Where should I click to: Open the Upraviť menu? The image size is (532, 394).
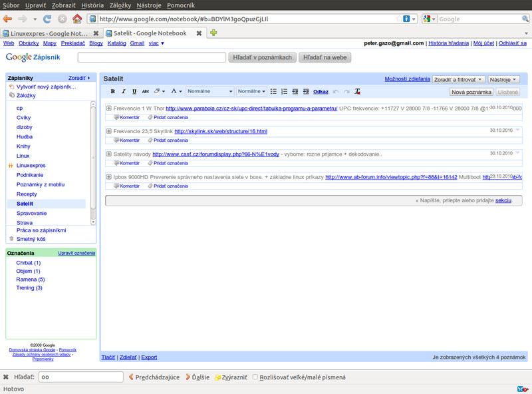click(35, 5)
